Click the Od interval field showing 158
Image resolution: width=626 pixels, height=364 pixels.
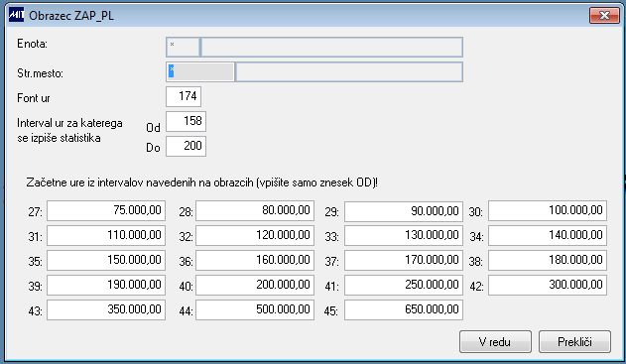(186, 121)
